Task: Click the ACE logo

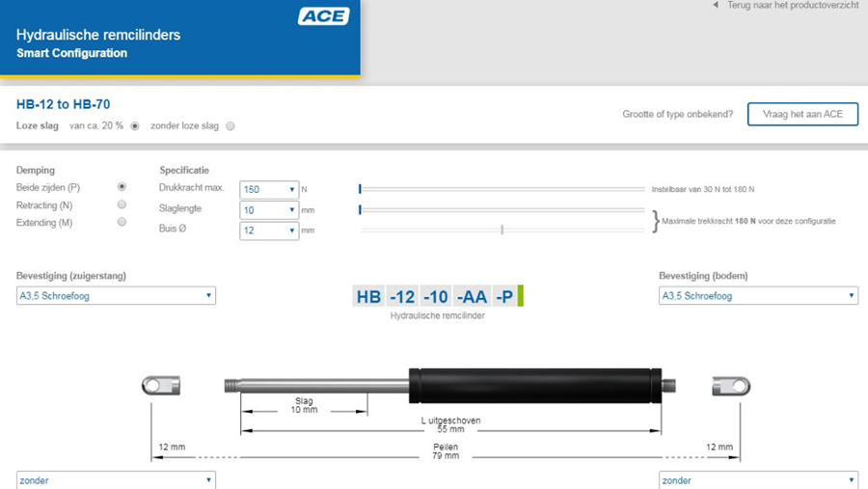Action: (x=323, y=16)
